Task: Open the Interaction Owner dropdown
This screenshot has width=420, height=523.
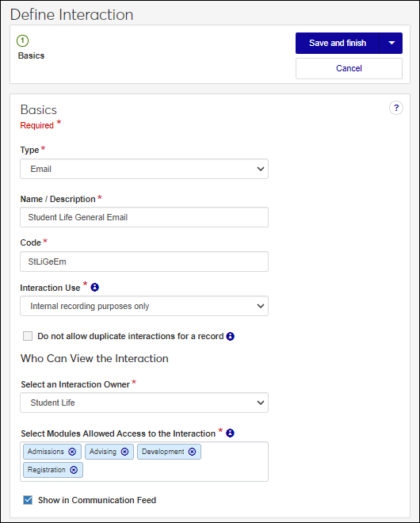Action: pos(144,403)
